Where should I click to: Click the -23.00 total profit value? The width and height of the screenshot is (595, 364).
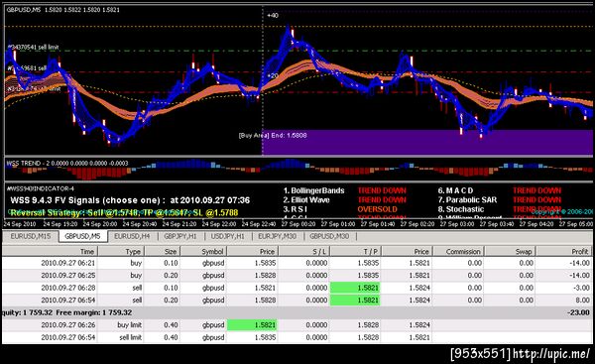pos(578,312)
